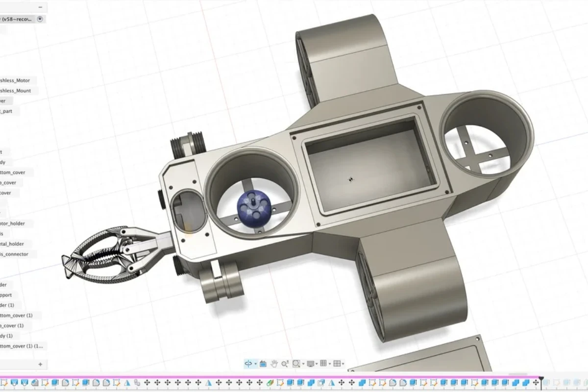The height and width of the screenshot is (392, 588).
Task: Click the plus button below the browser
Action: coord(40,364)
